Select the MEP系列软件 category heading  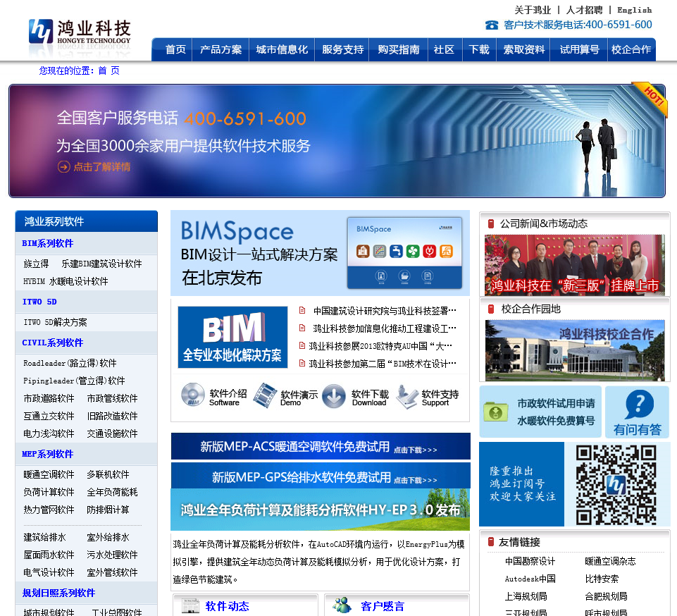pos(48,454)
